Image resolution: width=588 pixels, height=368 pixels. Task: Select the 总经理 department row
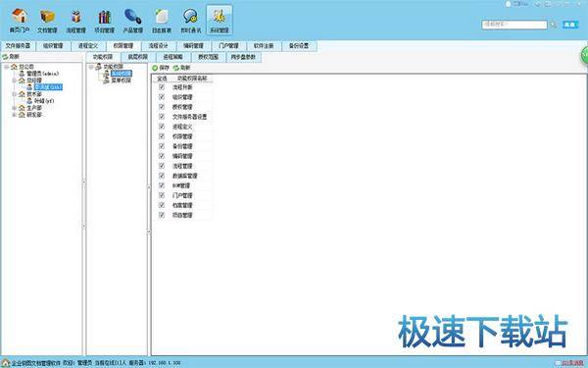tap(34, 80)
